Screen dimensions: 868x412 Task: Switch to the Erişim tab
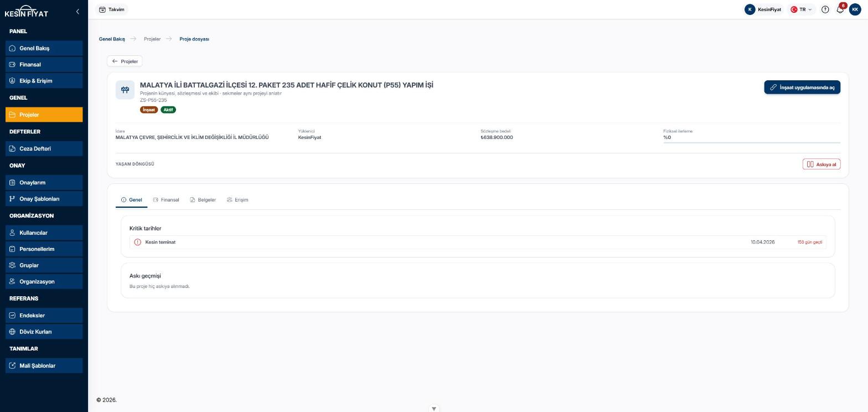click(237, 200)
